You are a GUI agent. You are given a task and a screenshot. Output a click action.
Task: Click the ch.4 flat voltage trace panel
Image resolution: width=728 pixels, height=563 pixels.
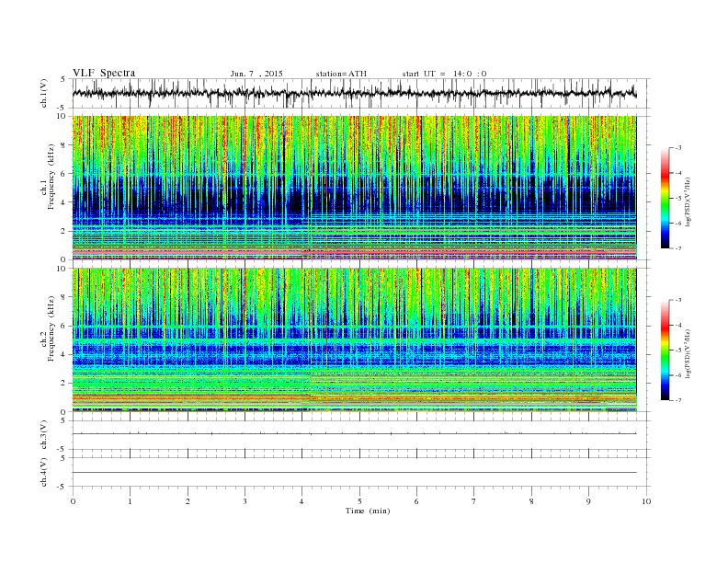pos(361,472)
